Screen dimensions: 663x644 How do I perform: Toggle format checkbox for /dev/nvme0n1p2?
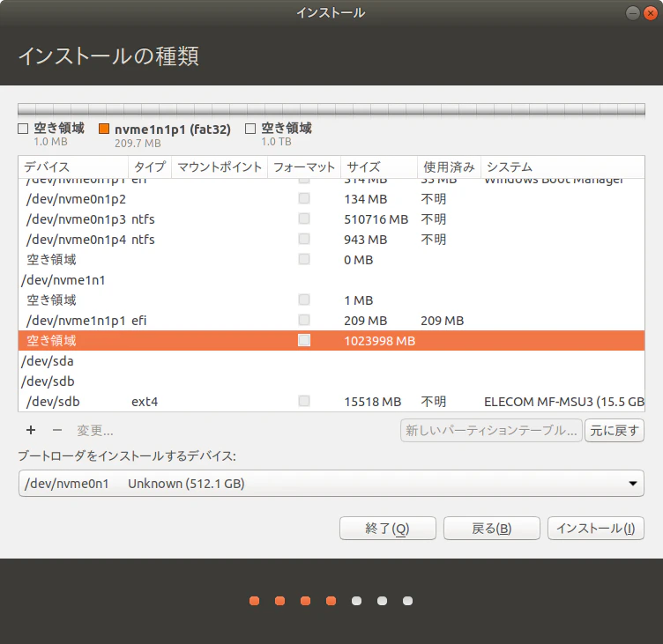(304, 198)
